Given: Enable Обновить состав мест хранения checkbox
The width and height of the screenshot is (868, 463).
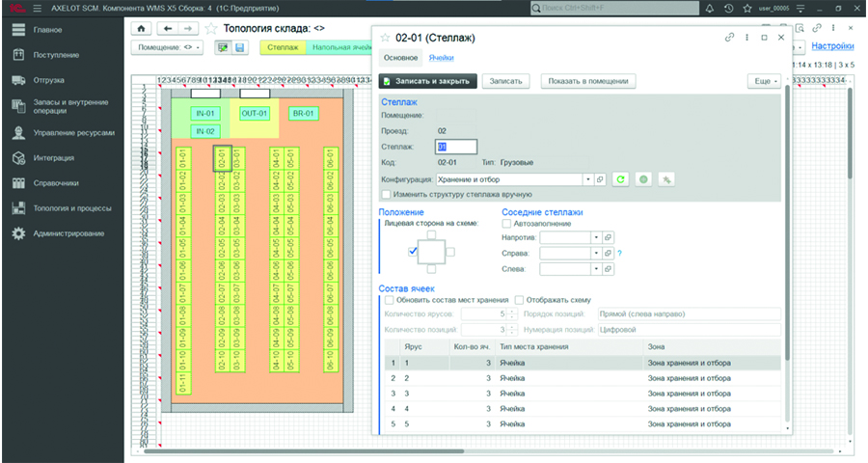Looking at the screenshot, I should tap(390, 300).
